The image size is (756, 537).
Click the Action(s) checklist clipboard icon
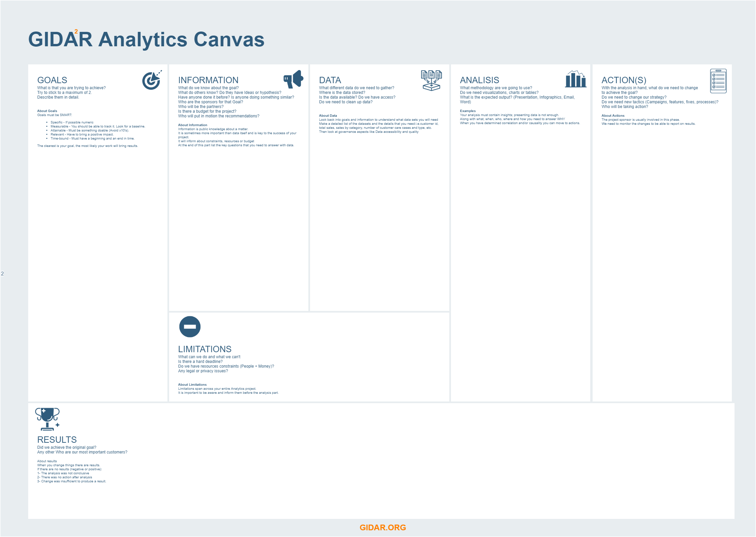(x=718, y=80)
